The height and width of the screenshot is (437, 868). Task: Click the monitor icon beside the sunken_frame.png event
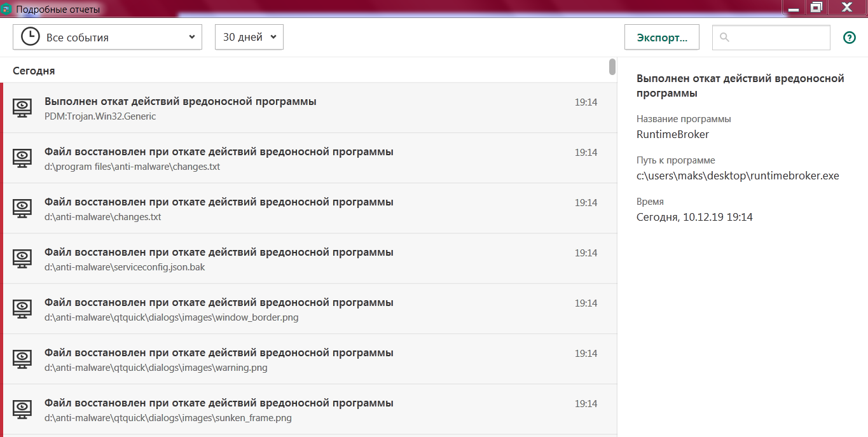[x=22, y=409]
